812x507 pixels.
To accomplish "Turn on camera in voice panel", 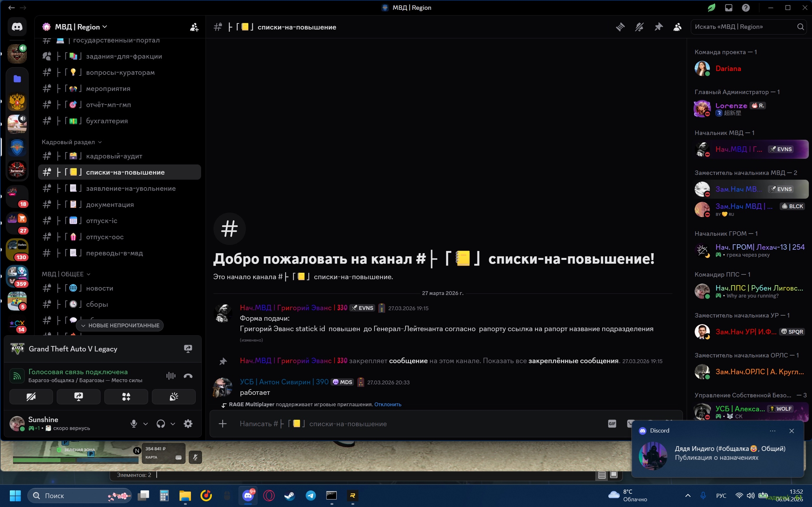I will click(x=31, y=397).
